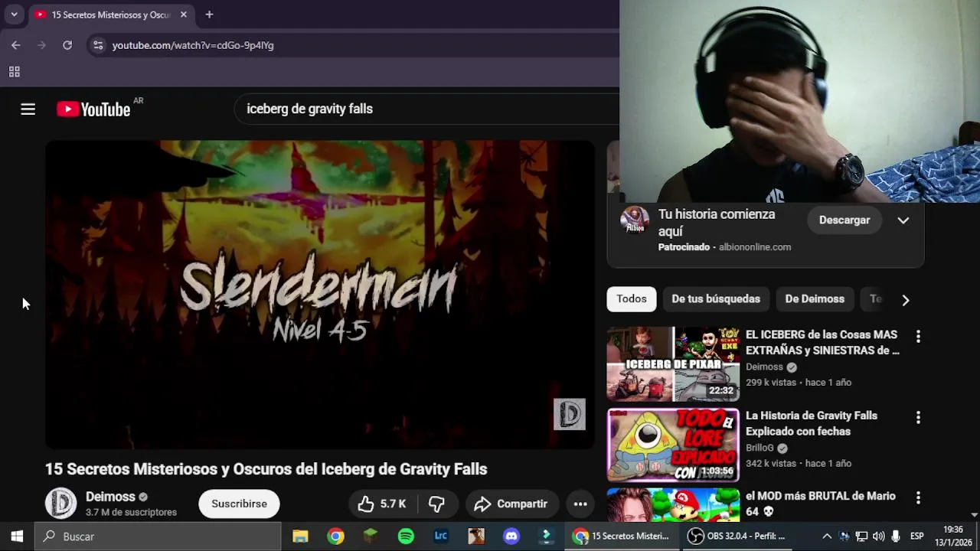Image resolution: width=980 pixels, height=551 pixels.
Task: Open Spotify from the taskbar
Action: pyautogui.click(x=406, y=536)
